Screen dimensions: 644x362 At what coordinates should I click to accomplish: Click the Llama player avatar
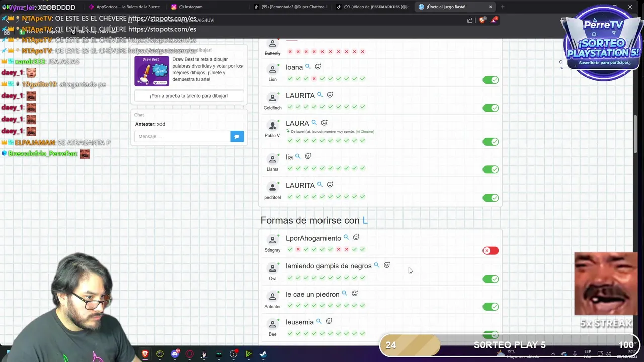click(272, 159)
